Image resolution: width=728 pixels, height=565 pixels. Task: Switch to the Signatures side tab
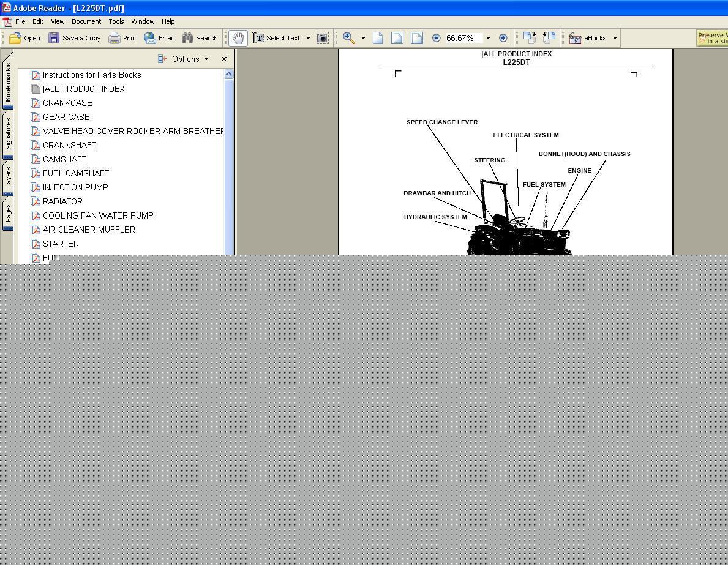click(x=8, y=133)
